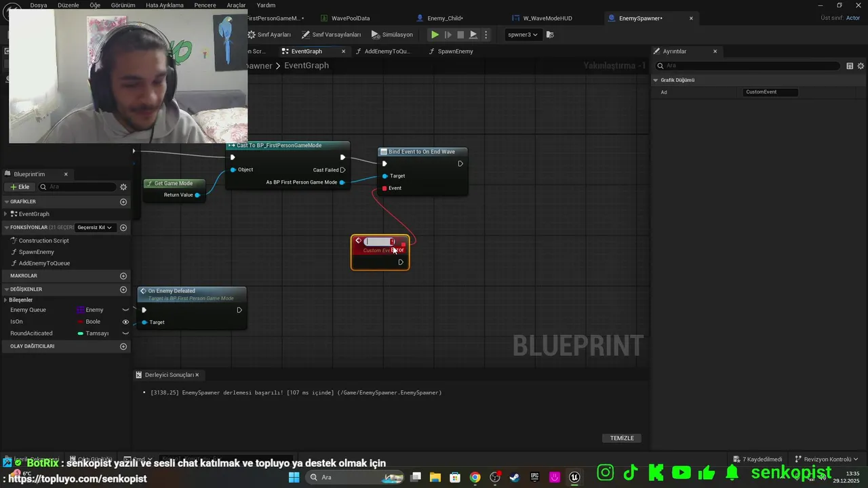
Task: Click the Actor parent class link
Action: (x=853, y=18)
